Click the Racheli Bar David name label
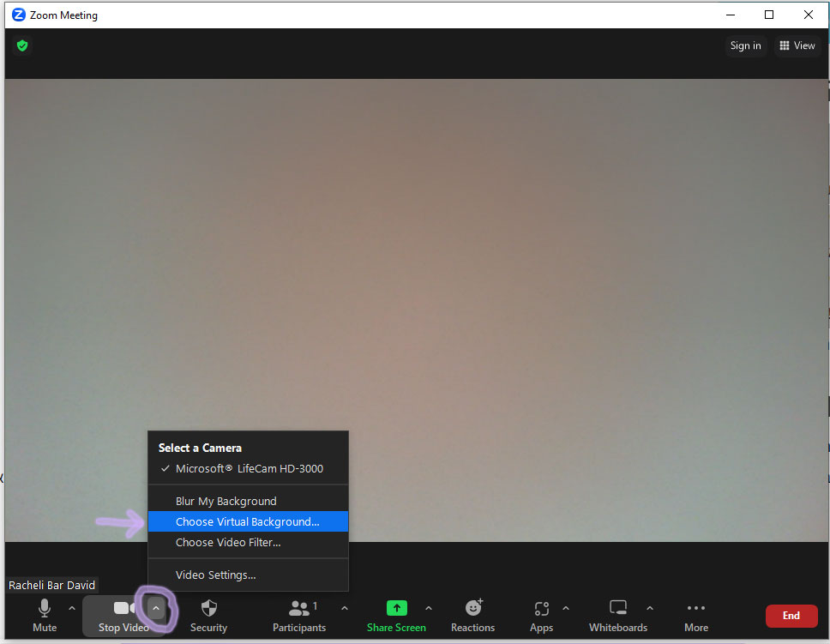 [x=51, y=585]
